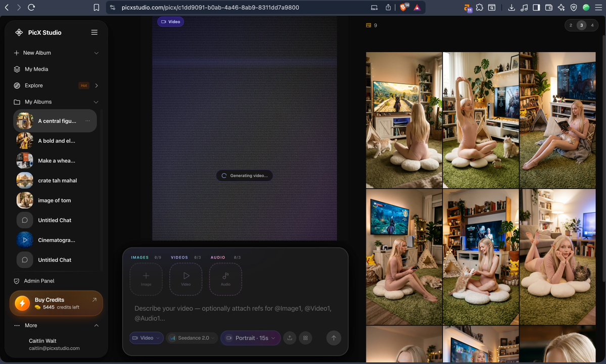
Task: Switch to page 2 in the gallery
Action: [x=571, y=25]
